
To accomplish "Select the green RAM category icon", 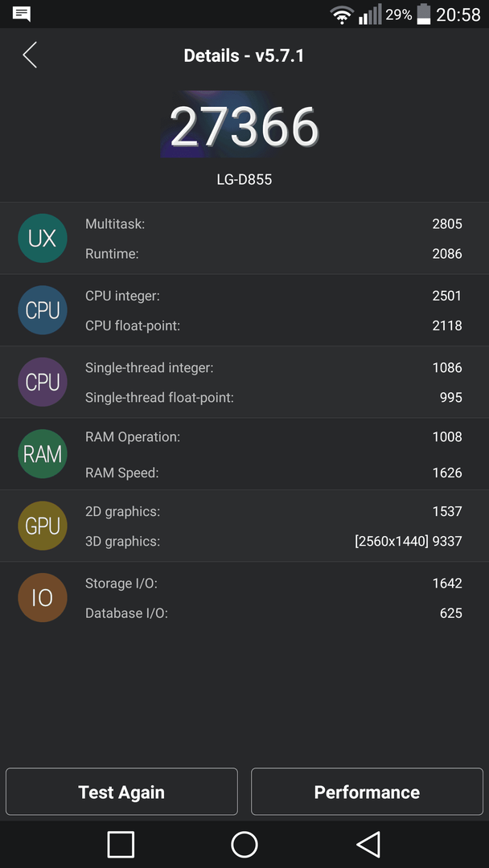I will click(43, 454).
